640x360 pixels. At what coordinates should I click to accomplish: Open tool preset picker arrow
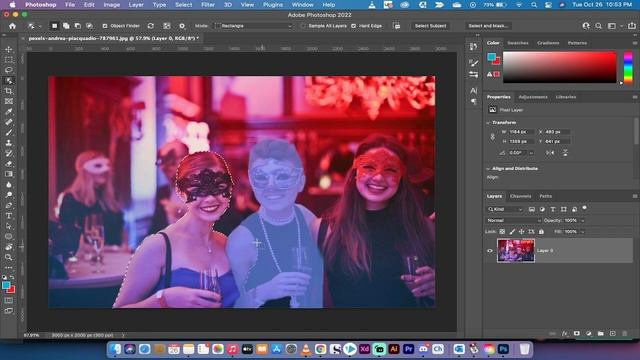40,26
